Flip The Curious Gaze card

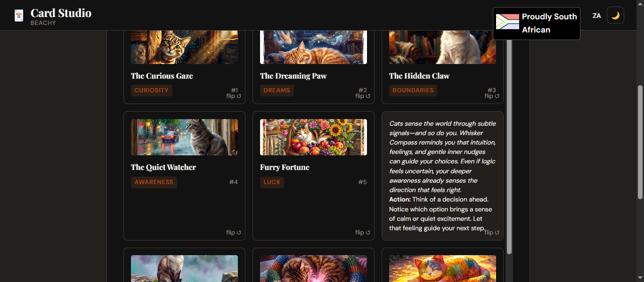234,96
